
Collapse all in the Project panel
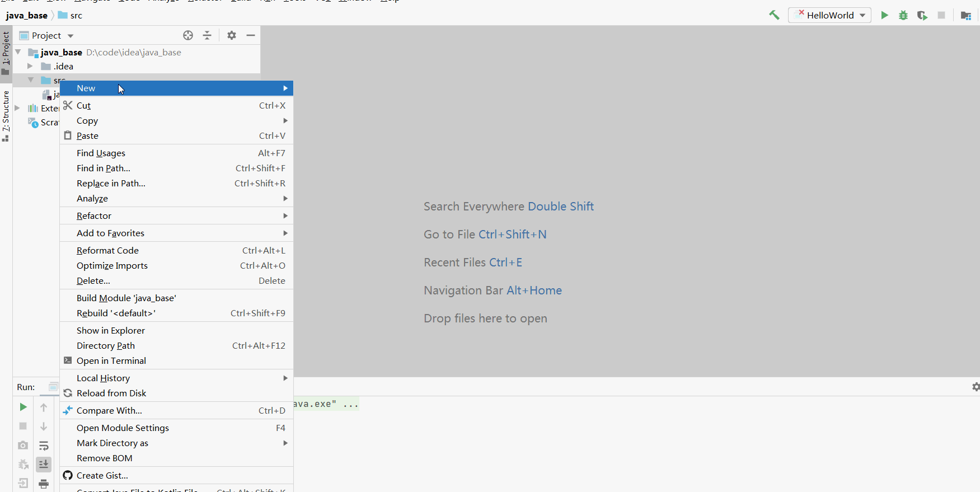coord(207,35)
